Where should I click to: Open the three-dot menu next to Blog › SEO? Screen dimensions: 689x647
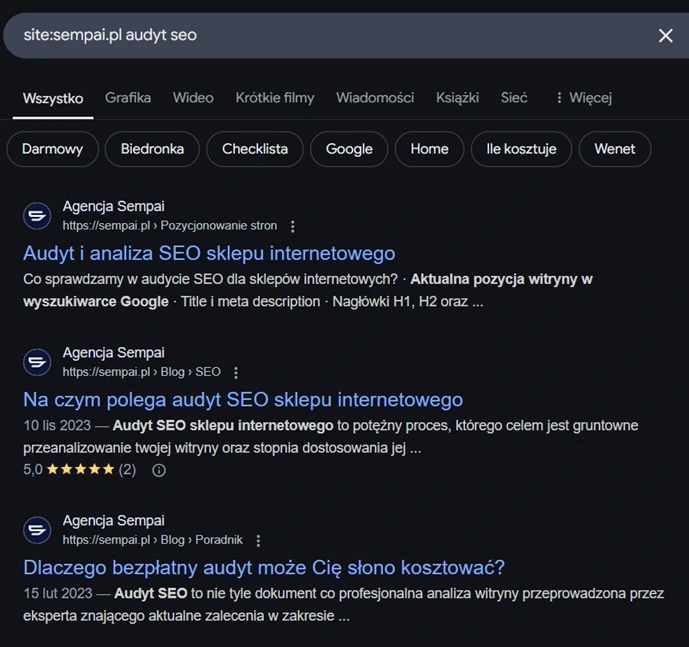point(236,373)
